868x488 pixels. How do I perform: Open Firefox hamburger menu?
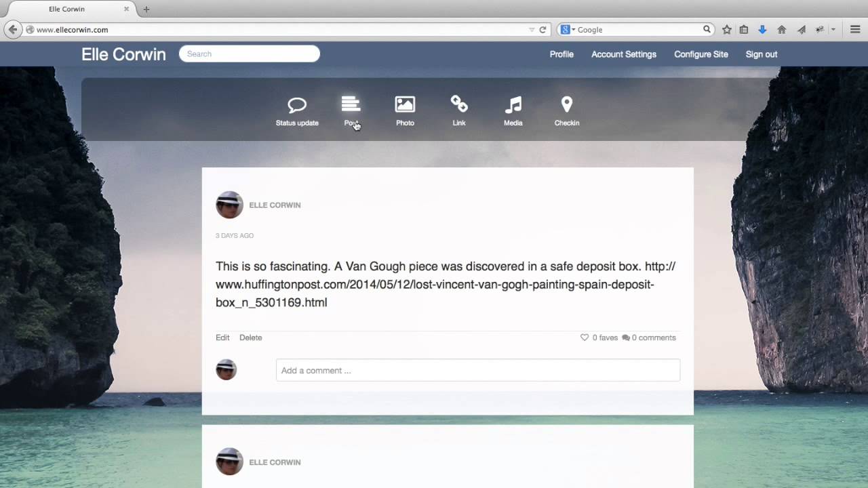pos(855,30)
